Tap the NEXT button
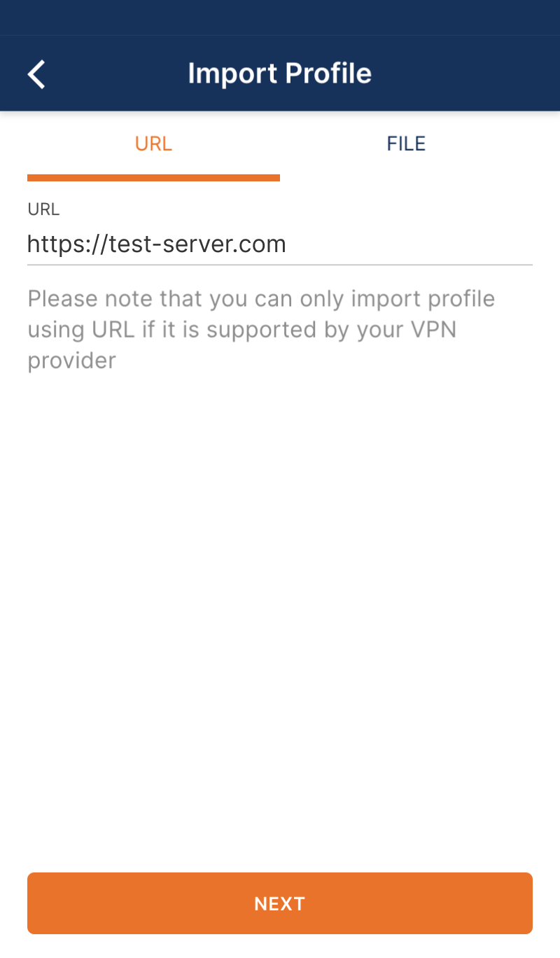Image resolution: width=560 pixels, height=958 pixels. (280, 903)
